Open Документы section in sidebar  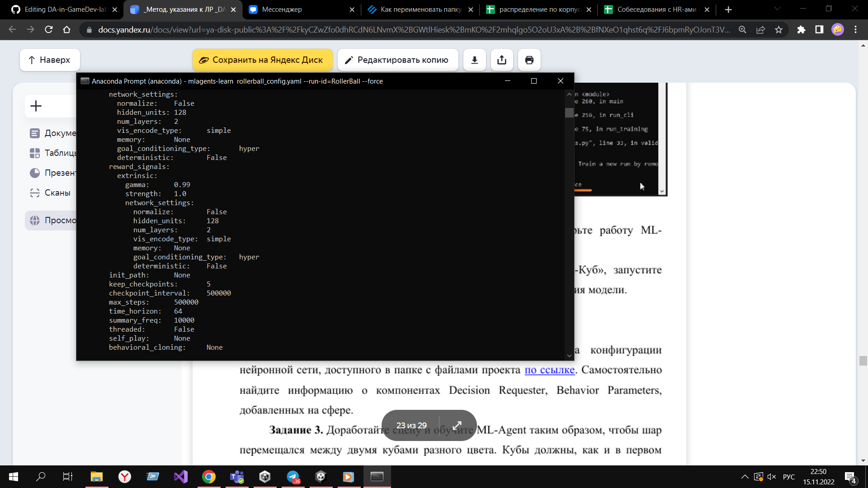54,133
